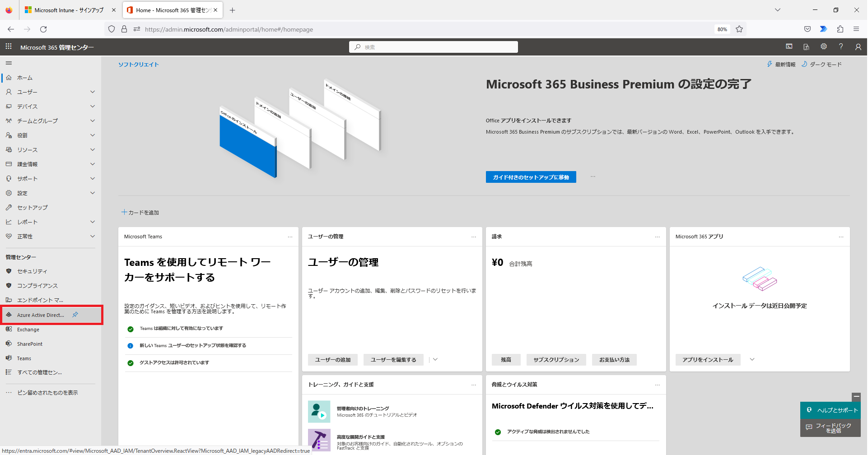Click the mobile app download icon
The height and width of the screenshot is (455, 868).
click(x=806, y=47)
